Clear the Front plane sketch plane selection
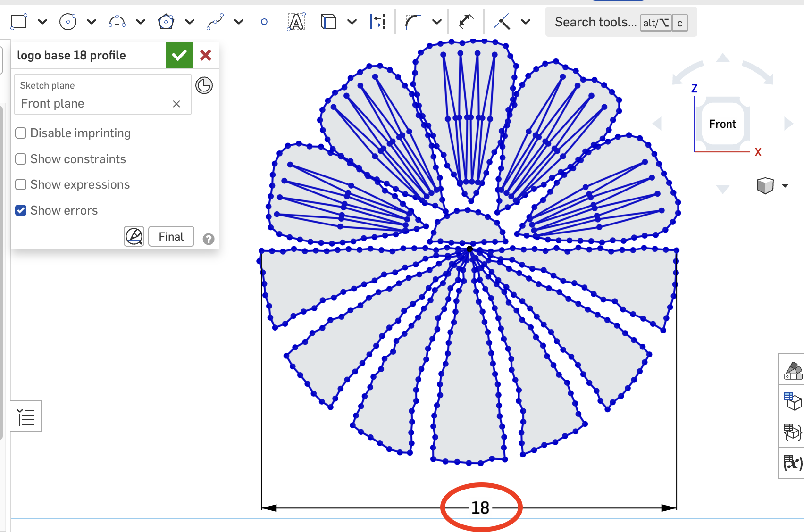Viewport: 804px width, 532px height. point(176,104)
